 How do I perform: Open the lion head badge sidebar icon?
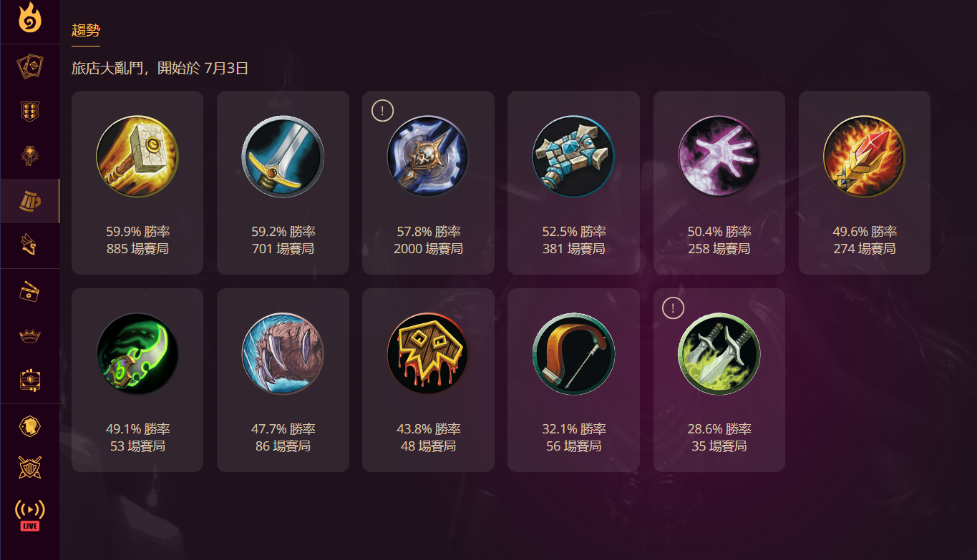coord(30,427)
